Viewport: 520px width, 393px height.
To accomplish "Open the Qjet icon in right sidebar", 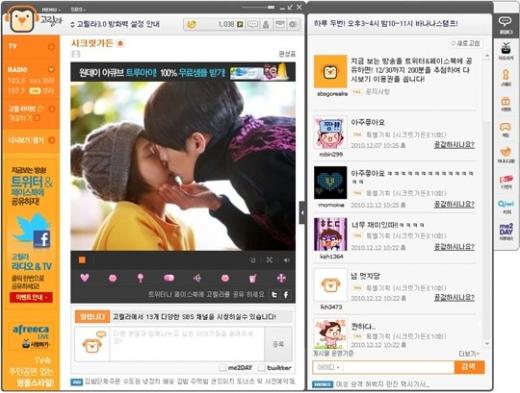I will pos(506,207).
